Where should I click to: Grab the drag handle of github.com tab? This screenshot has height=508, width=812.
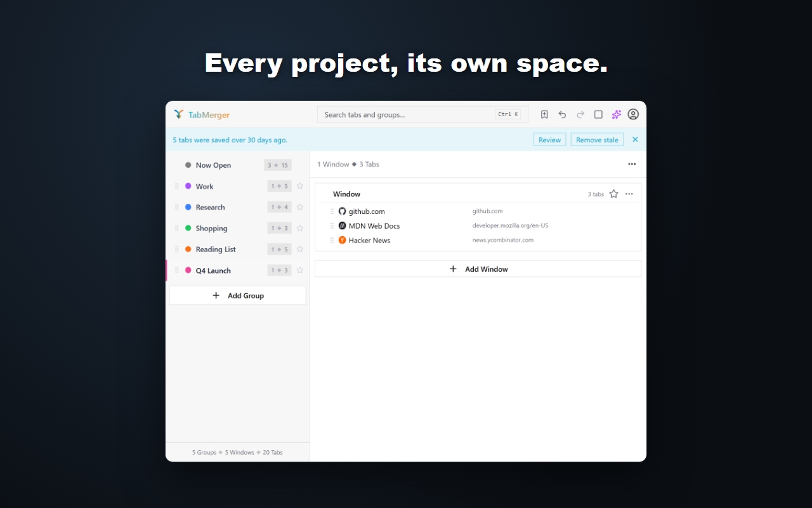coord(332,211)
